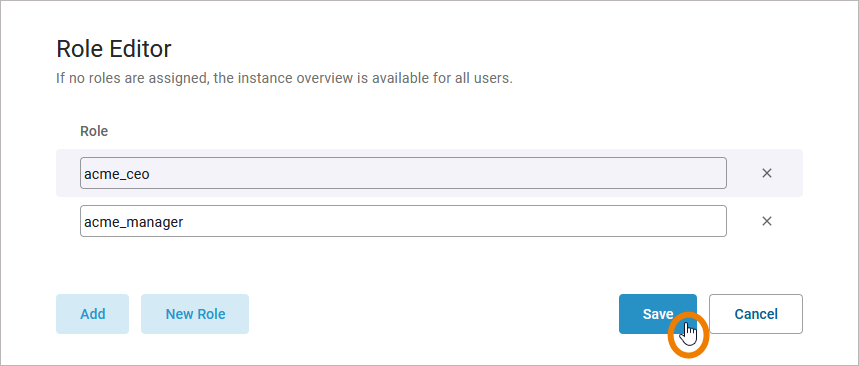Screen dimensions: 859x366
Task: Click the Add button
Action: point(93,314)
